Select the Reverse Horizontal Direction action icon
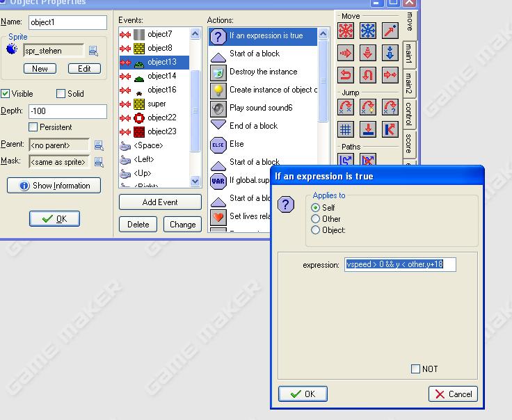 346,74
